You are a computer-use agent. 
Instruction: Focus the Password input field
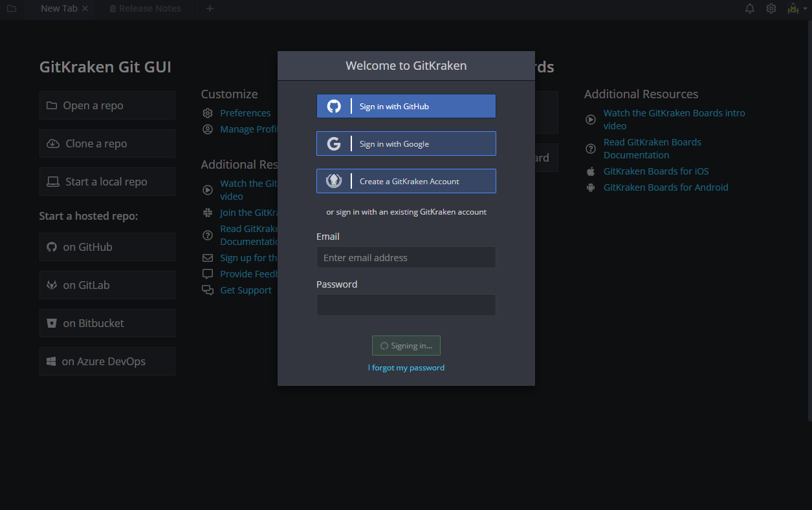406,305
